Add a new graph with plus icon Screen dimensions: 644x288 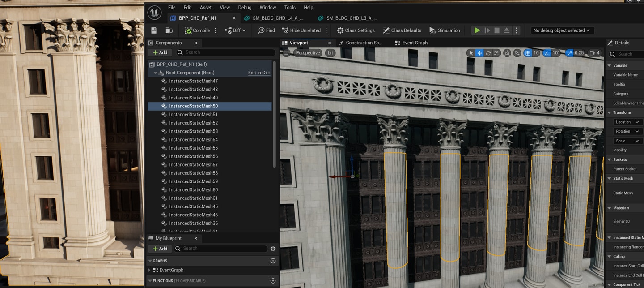point(273,261)
